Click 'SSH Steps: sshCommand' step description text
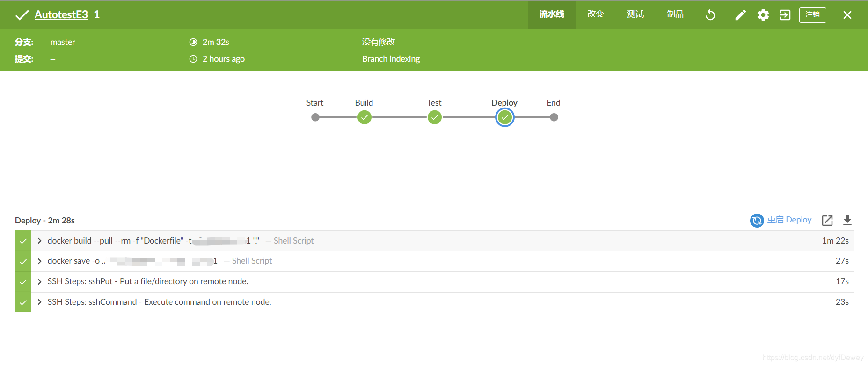This screenshot has height=366, width=868. click(159, 302)
